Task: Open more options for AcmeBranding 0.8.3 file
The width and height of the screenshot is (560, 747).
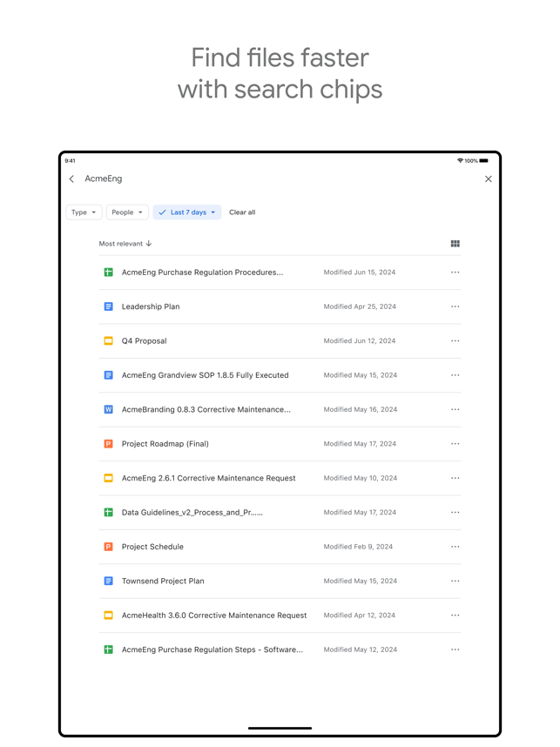Action: [455, 410]
